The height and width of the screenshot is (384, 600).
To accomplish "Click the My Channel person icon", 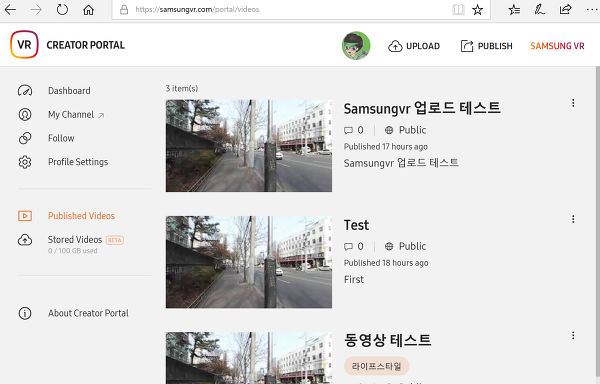I will (25, 114).
